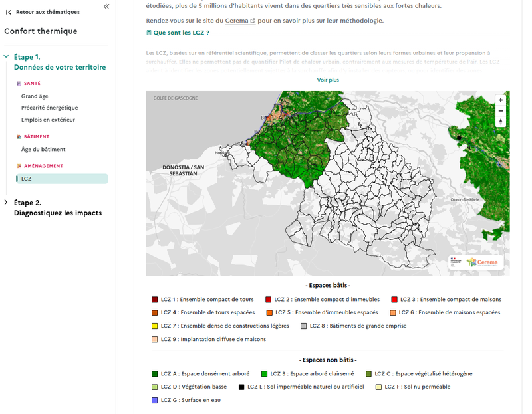Click Oloron-Ste-Marie label on map
The width and height of the screenshot is (532, 414).
(x=465, y=200)
